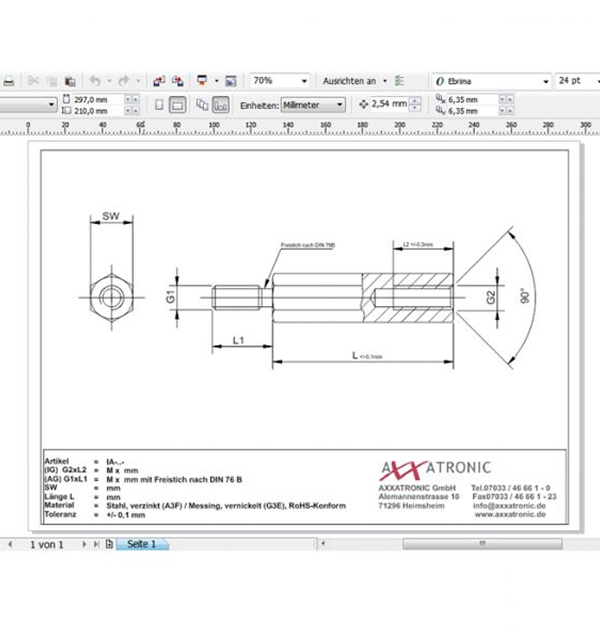Add a new page with document icon
This screenshot has height=640, width=600.
[x=109, y=544]
